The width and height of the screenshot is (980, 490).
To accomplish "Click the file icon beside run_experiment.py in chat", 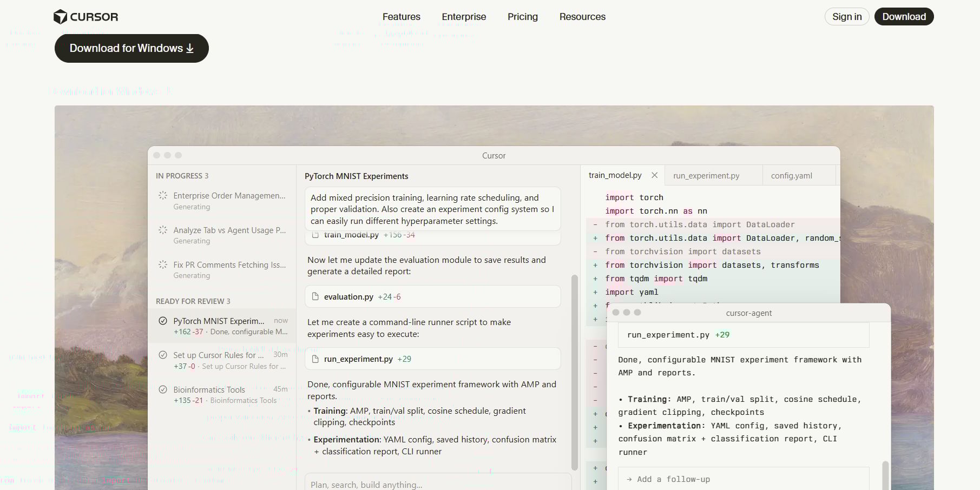I will 315,359.
